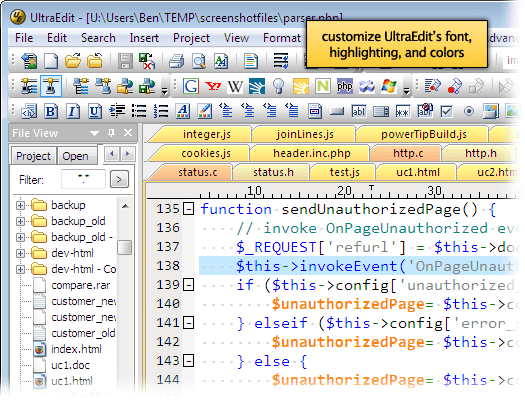Open Google search toolbar icon

[x=191, y=86]
